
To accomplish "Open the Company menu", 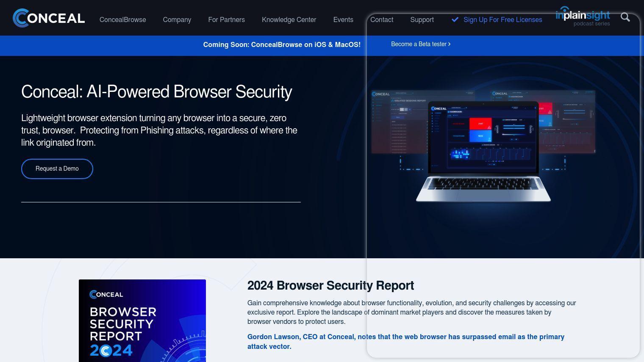I will pos(177,19).
